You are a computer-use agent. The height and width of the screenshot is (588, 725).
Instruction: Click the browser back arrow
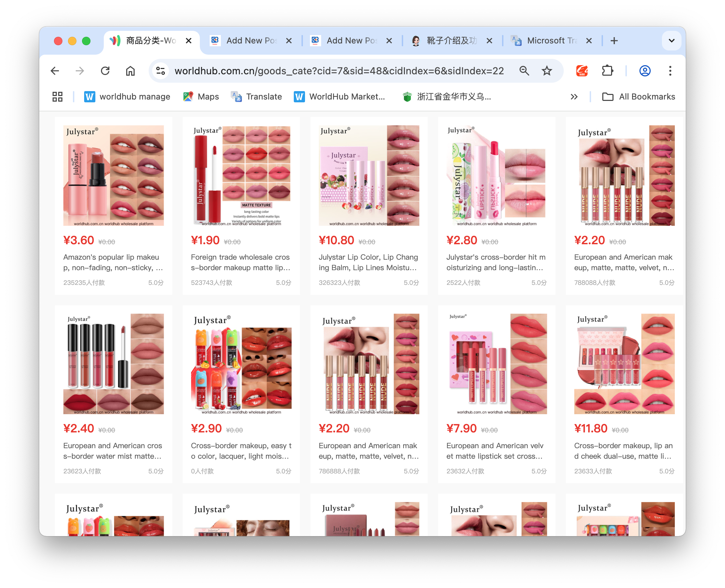click(55, 71)
